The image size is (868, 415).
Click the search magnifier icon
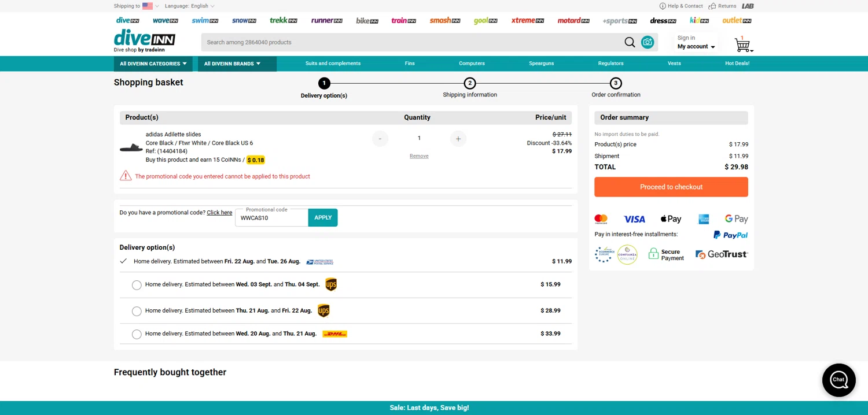coord(630,42)
